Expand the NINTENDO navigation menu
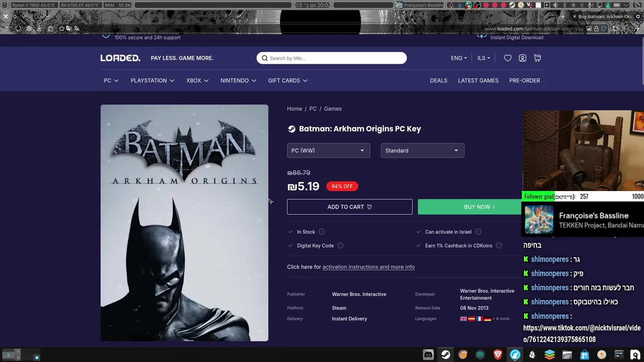This screenshot has height=362, width=644. [238, 80]
